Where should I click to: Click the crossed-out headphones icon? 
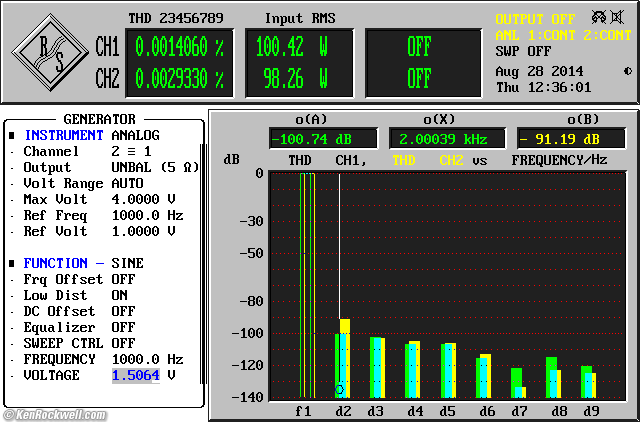click(599, 18)
